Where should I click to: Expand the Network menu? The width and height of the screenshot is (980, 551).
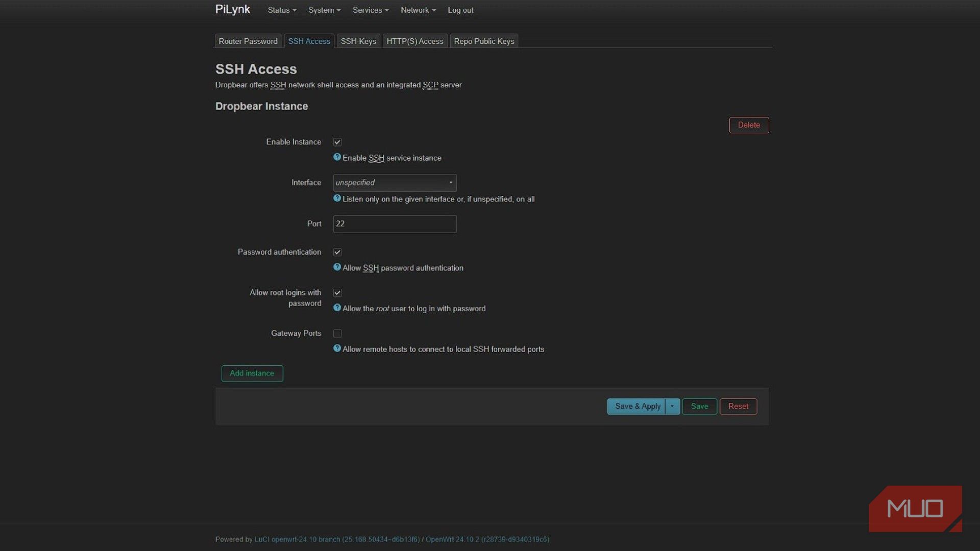pyautogui.click(x=418, y=10)
